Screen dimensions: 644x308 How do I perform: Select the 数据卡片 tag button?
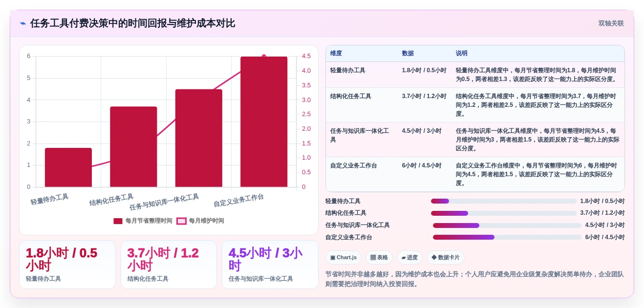coord(445,258)
